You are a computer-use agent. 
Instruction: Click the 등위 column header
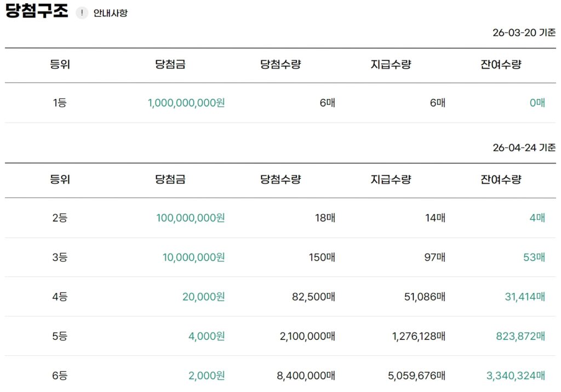[59, 64]
